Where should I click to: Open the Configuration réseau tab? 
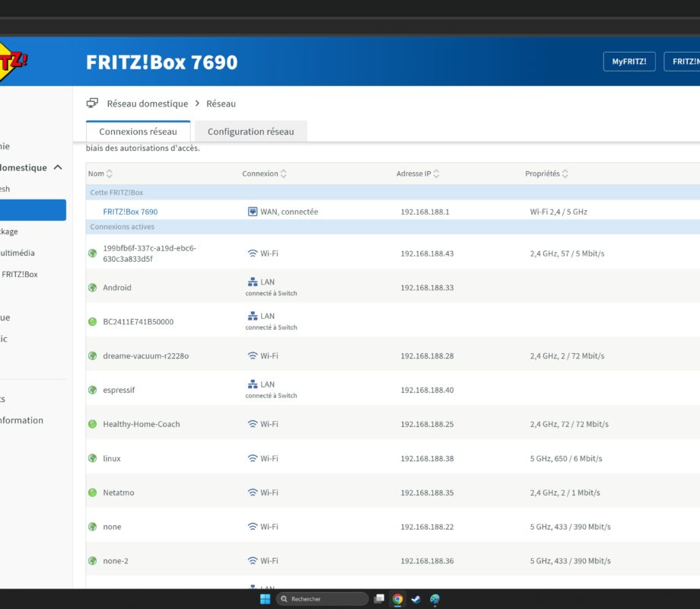coord(251,132)
